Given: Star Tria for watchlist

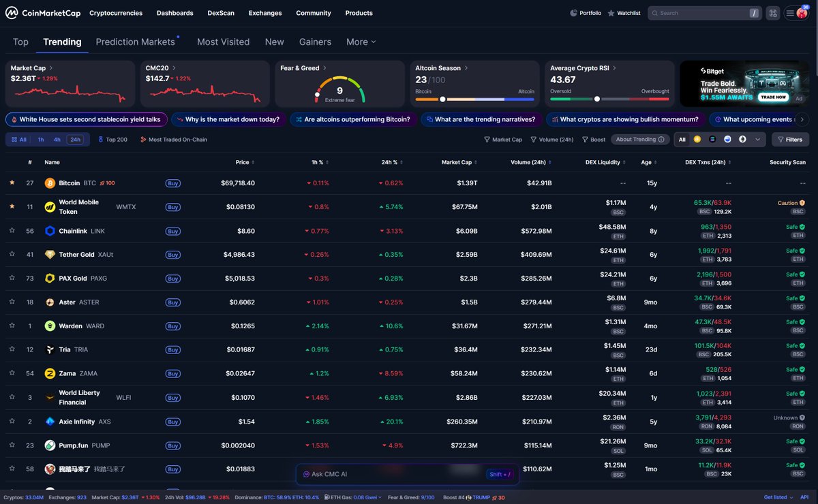Looking at the screenshot, I should coord(12,349).
